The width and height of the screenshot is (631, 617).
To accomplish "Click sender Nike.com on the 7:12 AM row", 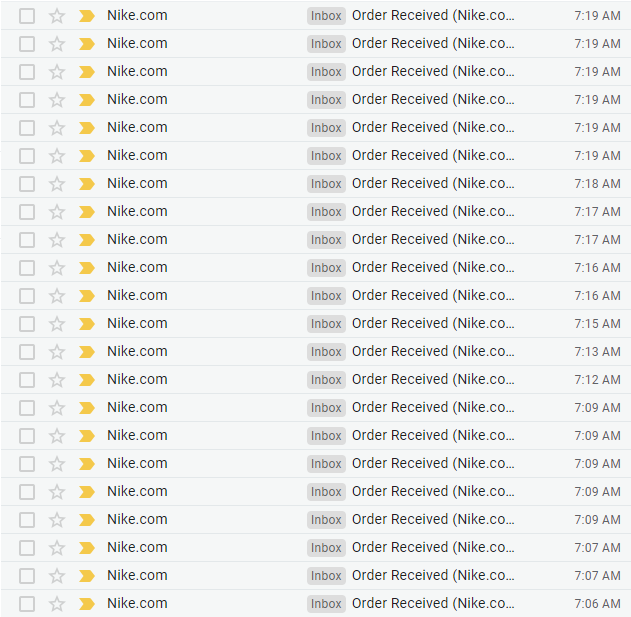I will tap(137, 379).
